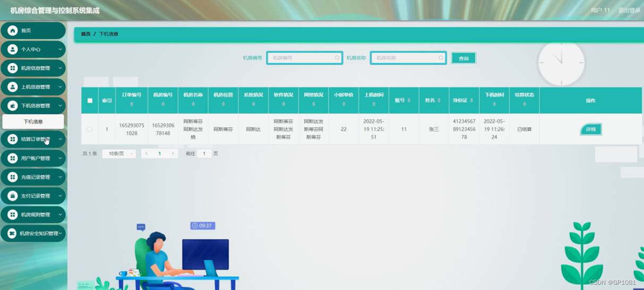Image resolution: width=644 pixels, height=290 pixels.
Task: Click the grid icon of 机房规则管理
Action: click(x=13, y=215)
